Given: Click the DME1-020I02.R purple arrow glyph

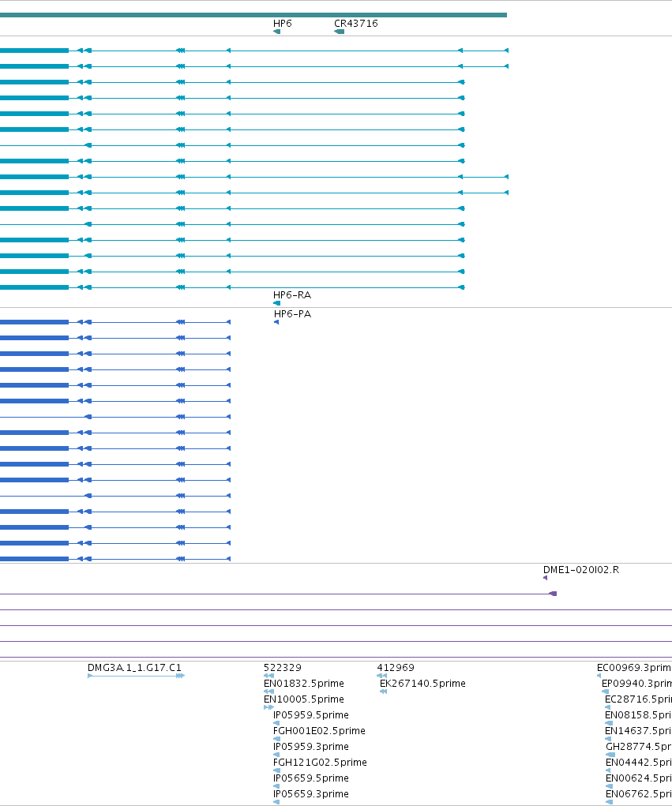Looking at the screenshot, I should pyautogui.click(x=545, y=579).
